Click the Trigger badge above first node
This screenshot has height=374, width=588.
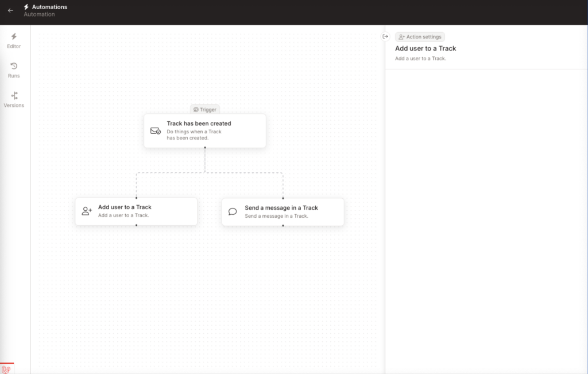[x=205, y=110]
